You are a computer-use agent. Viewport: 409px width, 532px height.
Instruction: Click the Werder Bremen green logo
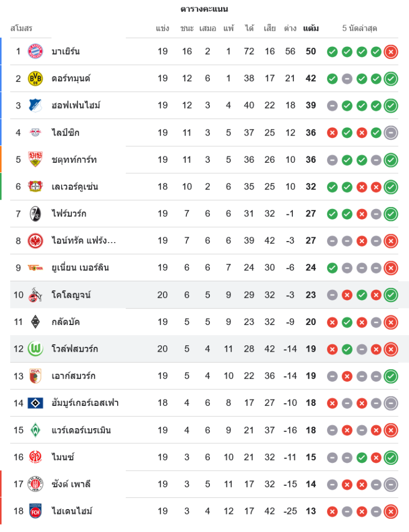pyautogui.click(x=36, y=430)
